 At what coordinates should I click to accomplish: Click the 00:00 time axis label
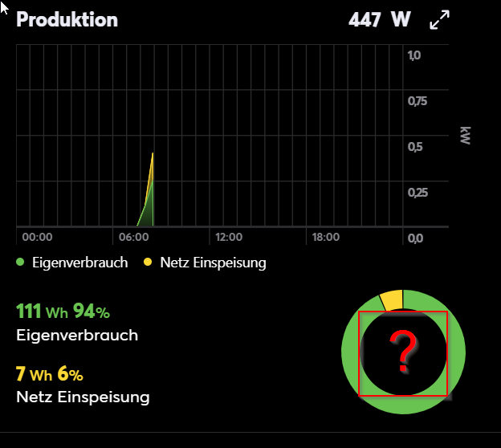[x=37, y=238]
